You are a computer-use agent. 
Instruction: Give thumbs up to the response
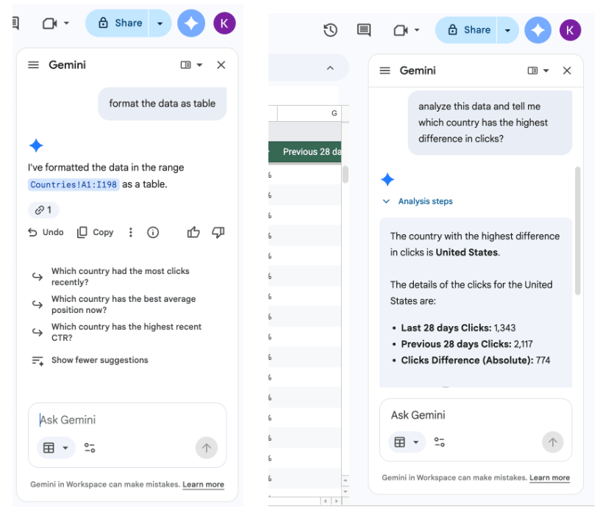point(194,232)
